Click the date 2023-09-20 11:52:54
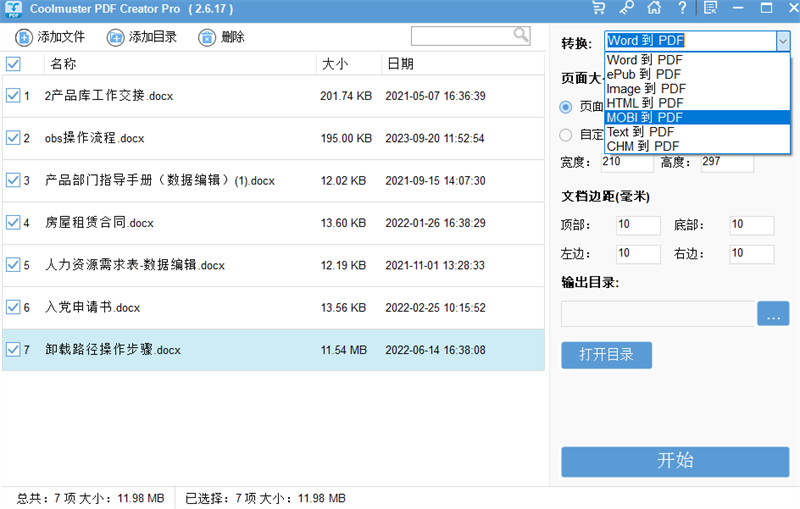This screenshot has width=800, height=509. (x=435, y=138)
